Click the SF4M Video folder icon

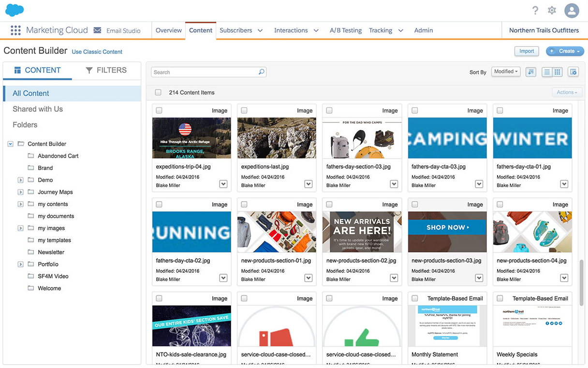(31, 276)
